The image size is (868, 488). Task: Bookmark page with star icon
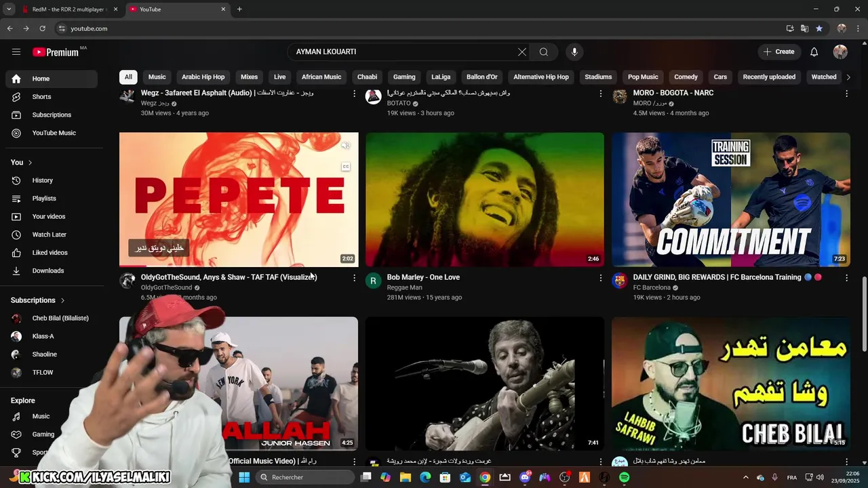819,28
